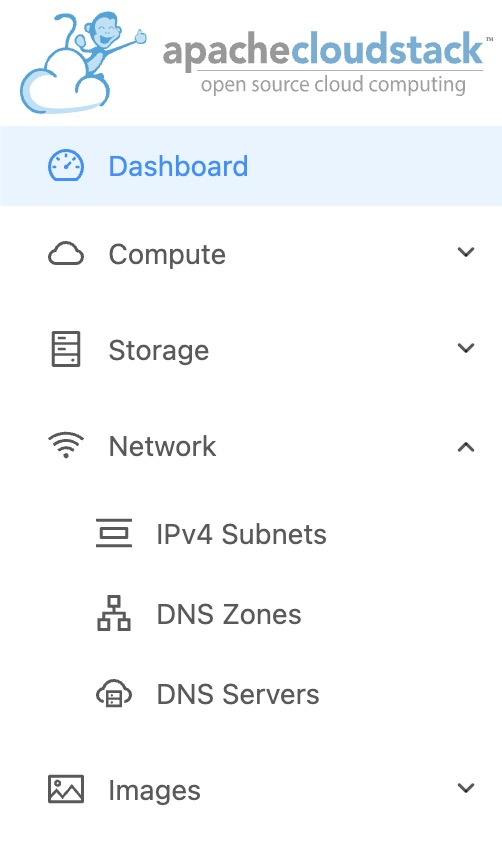Collapse the Network menu chevron
The height and width of the screenshot is (856, 502).
click(465, 447)
